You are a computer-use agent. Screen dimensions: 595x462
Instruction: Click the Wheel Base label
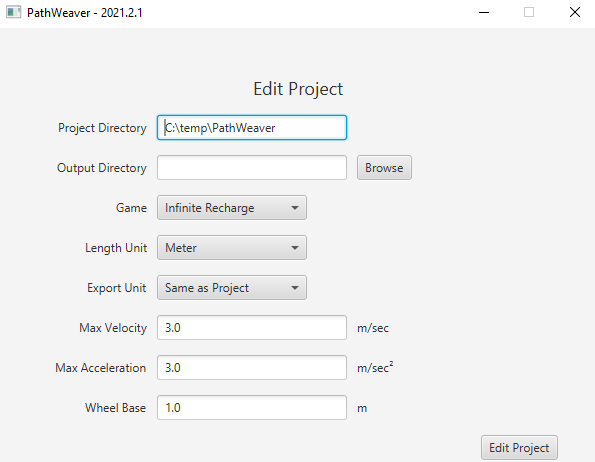coord(115,408)
